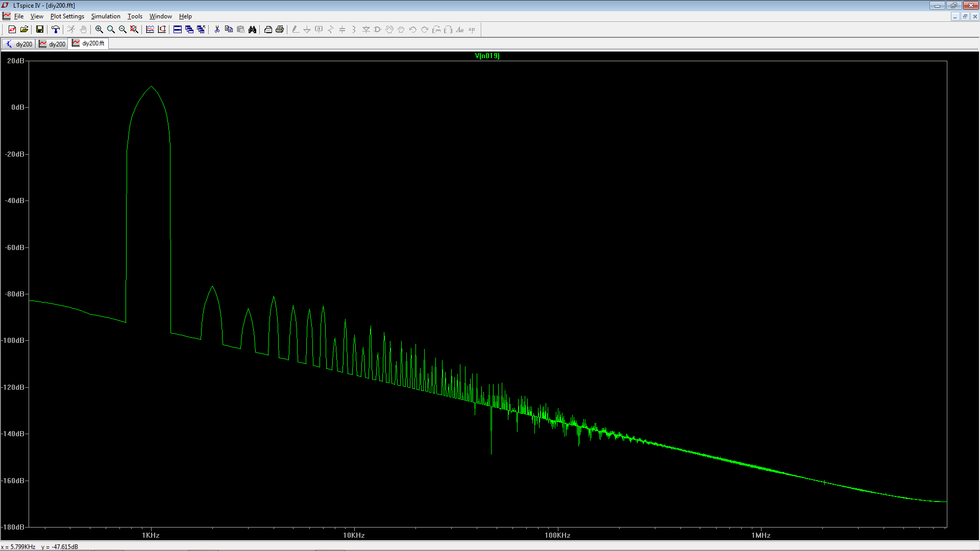The image size is (980, 551).
Task: Open the Tools menu
Action: (135, 16)
